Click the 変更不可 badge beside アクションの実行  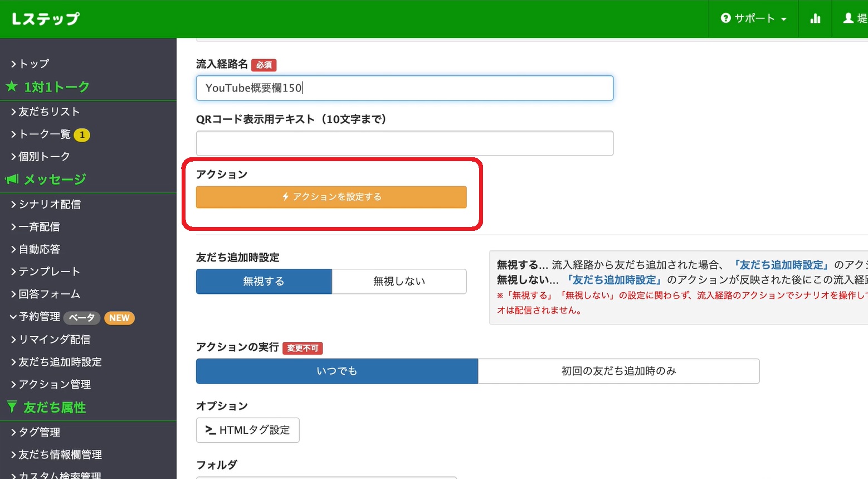point(303,349)
